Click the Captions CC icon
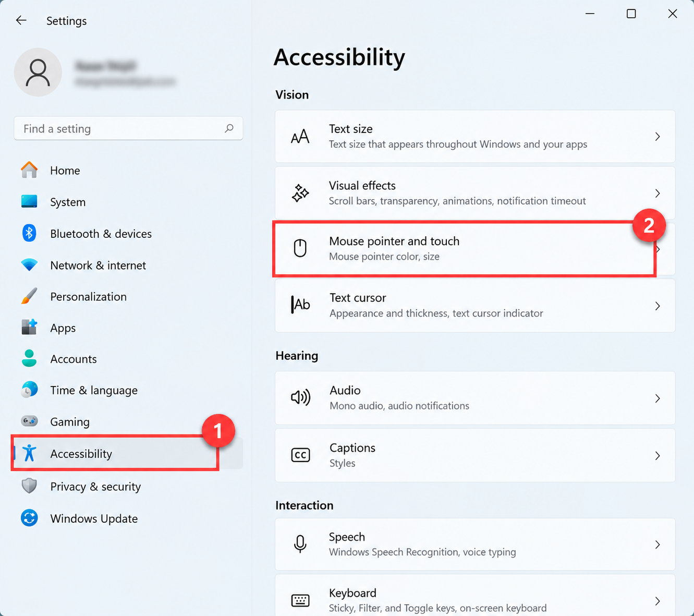 pyautogui.click(x=300, y=455)
